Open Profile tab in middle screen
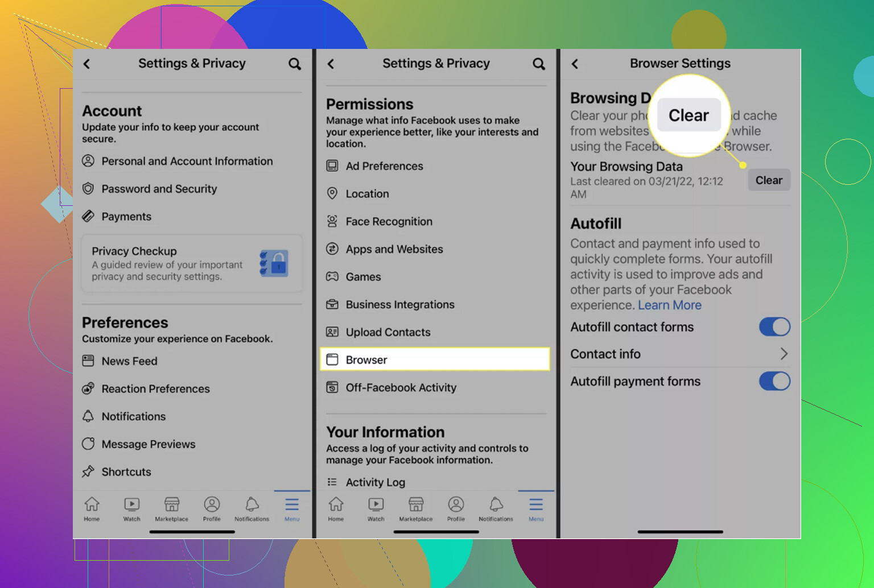This screenshot has height=588, width=874. tap(456, 509)
